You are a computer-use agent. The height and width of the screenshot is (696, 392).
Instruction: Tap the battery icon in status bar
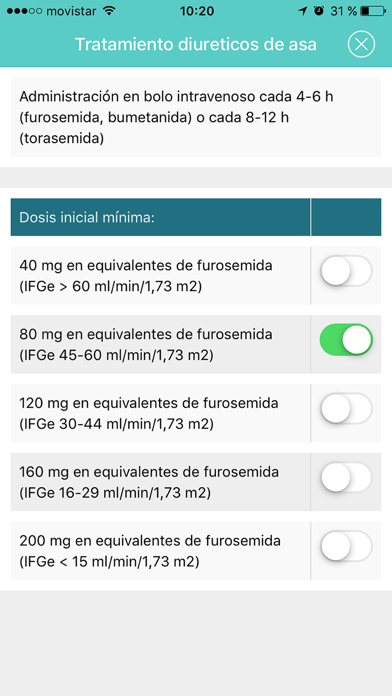tap(372, 11)
